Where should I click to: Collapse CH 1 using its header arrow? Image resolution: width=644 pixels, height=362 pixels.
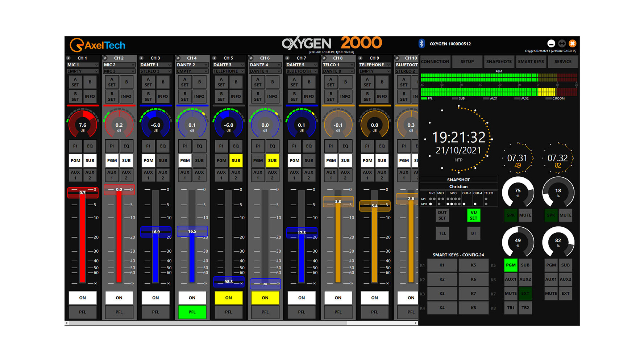coord(68,58)
